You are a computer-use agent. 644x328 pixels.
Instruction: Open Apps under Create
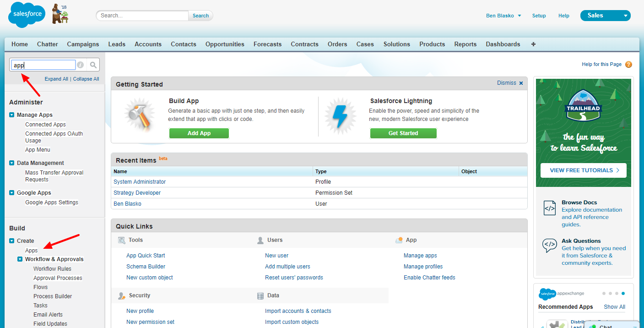32,251
